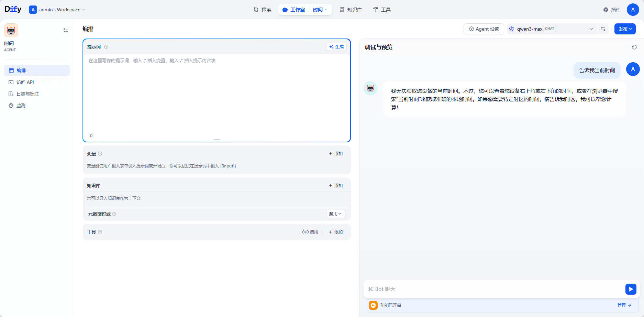Click the help icon next to 提示词
The height and width of the screenshot is (317, 644).
(x=106, y=47)
